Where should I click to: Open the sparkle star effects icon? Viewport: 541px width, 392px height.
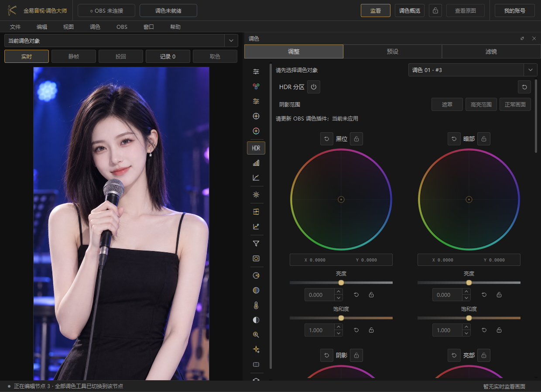click(256, 350)
